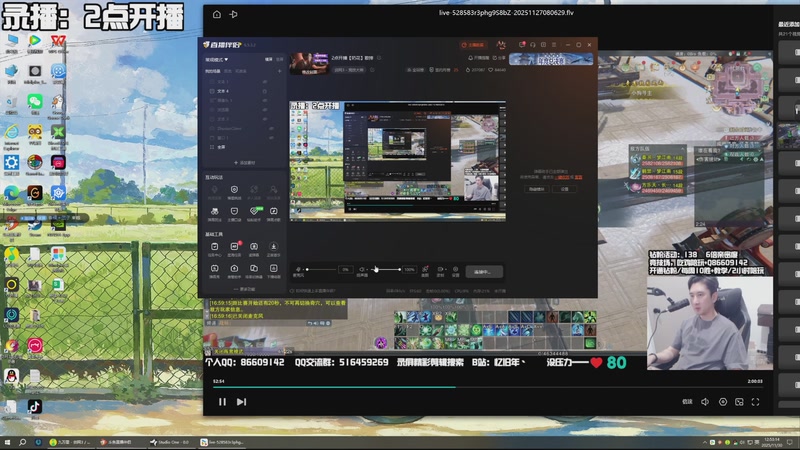Open the promotional banner at top right

tap(551, 60)
